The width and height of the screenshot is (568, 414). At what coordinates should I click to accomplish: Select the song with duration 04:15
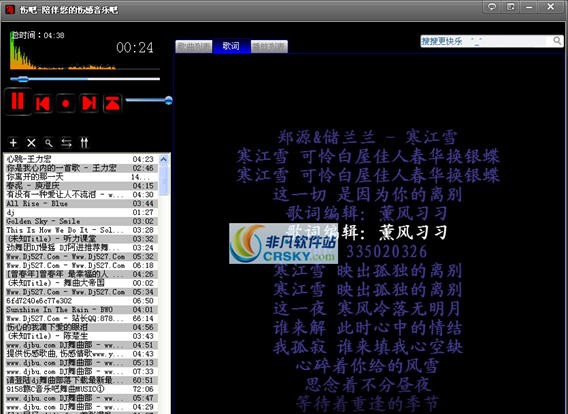pyautogui.click(x=81, y=185)
